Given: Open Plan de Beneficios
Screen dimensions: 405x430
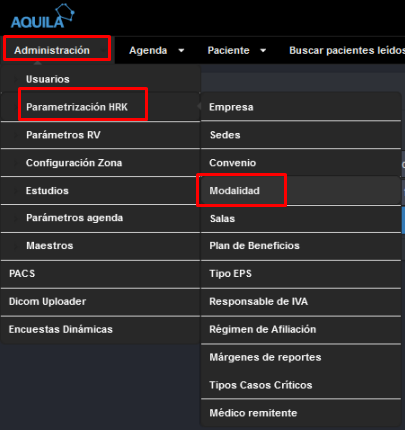Looking at the screenshot, I should pyautogui.click(x=301, y=246).
